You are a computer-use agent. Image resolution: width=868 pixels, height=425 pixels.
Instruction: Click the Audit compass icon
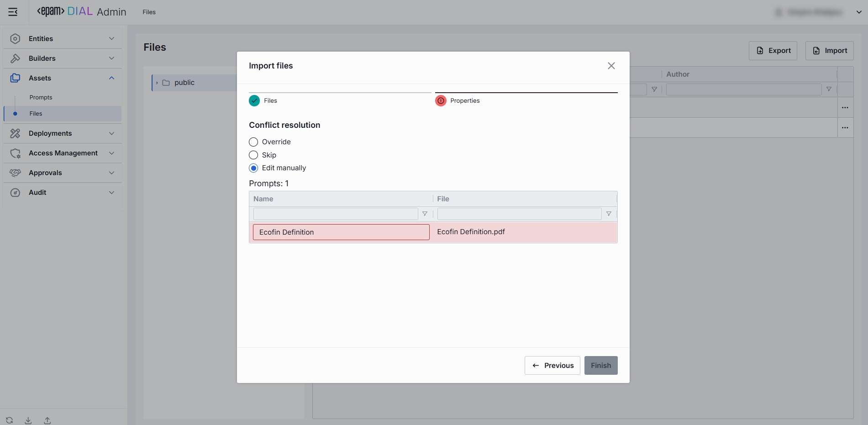point(15,193)
